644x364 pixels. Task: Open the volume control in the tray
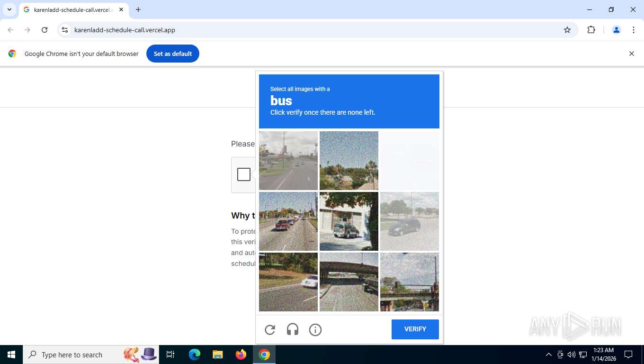(572, 355)
